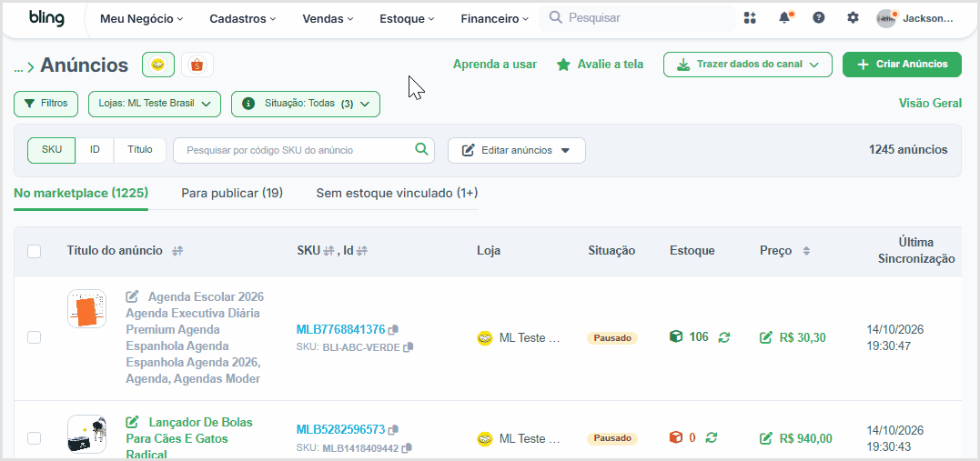This screenshot has width=980, height=461.
Task: Click sync time 14/10/2026 19:30:43
Action: click(x=895, y=438)
